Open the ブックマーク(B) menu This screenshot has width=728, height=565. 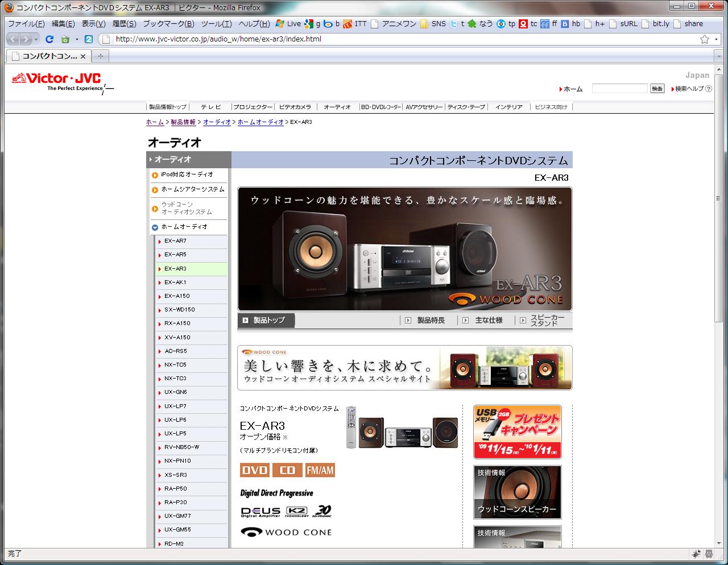168,24
